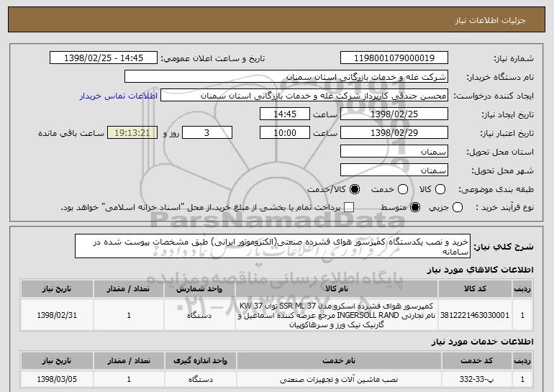Image resolution: width=554 pixels, height=392 pixels.
Task: Click the creation date field 1398/02/25
Action: tap(394, 114)
